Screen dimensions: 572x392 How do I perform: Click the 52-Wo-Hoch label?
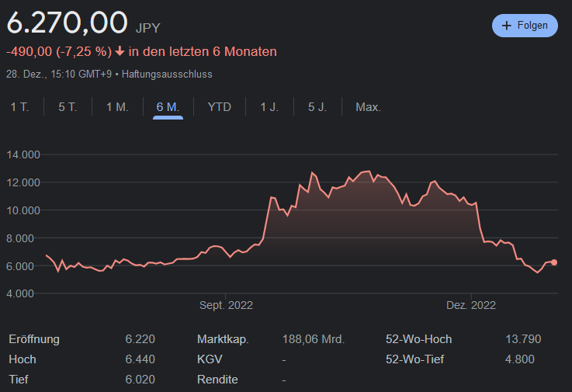click(418, 339)
